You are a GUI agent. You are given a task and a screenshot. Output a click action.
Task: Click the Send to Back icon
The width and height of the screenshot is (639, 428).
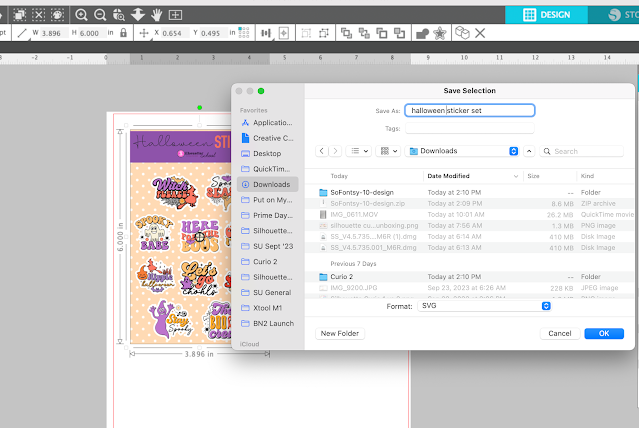[364, 33]
